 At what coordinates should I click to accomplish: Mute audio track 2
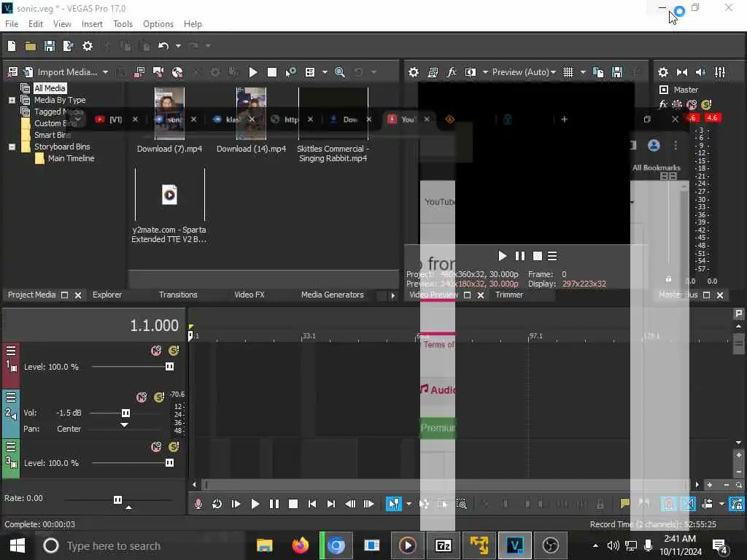coord(142,397)
